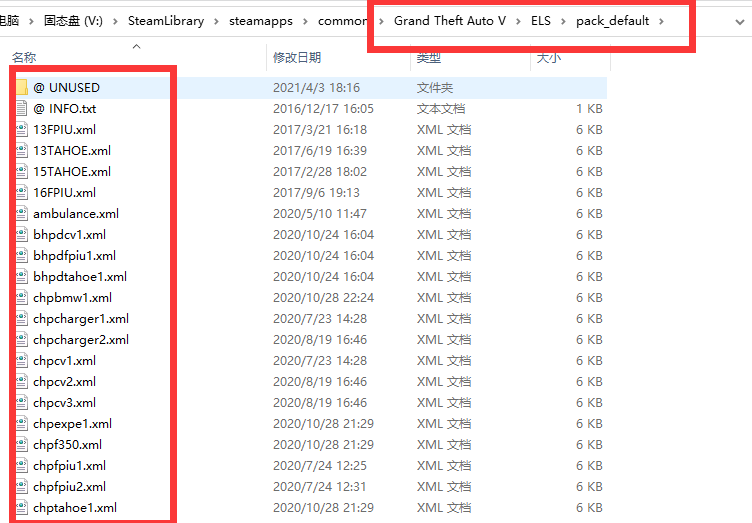Select the @ UNUSED folder name

67,88
